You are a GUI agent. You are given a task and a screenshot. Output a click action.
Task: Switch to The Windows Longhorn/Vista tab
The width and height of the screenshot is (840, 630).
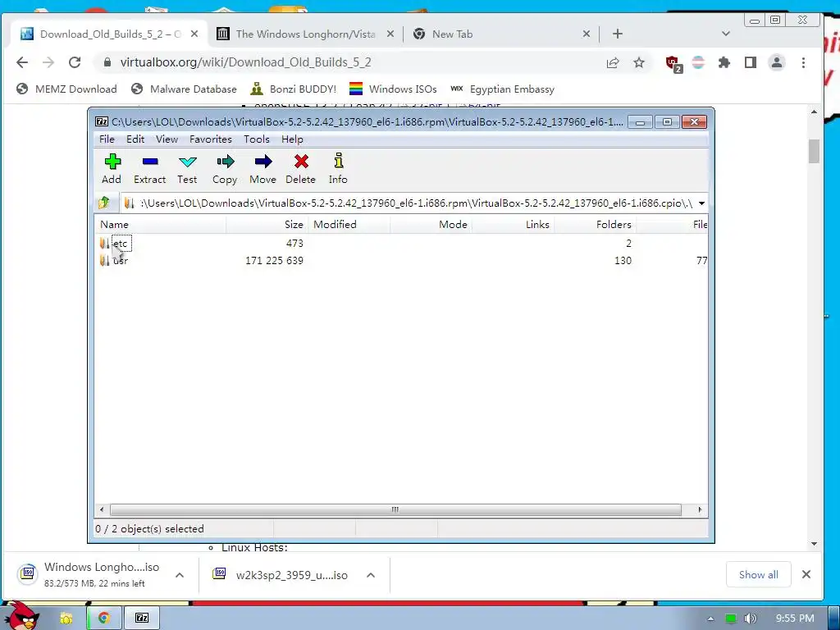pyautogui.click(x=305, y=34)
